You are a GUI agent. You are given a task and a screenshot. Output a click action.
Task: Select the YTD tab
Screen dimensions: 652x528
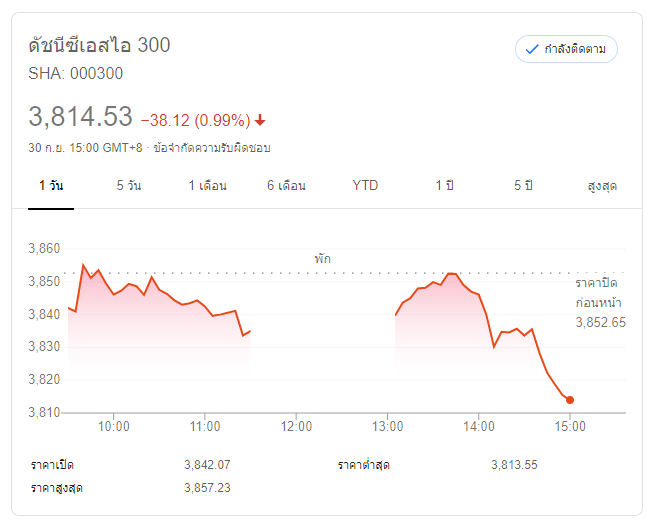366,186
